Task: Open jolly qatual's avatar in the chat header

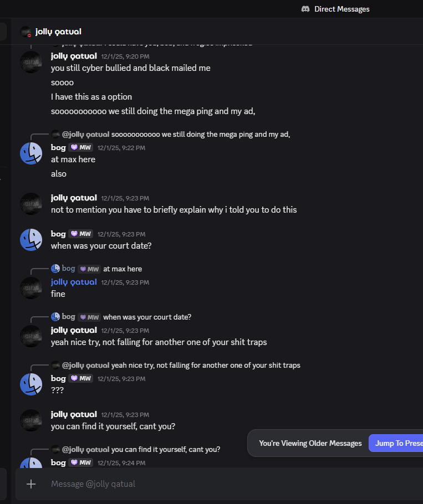Action: pos(26,32)
